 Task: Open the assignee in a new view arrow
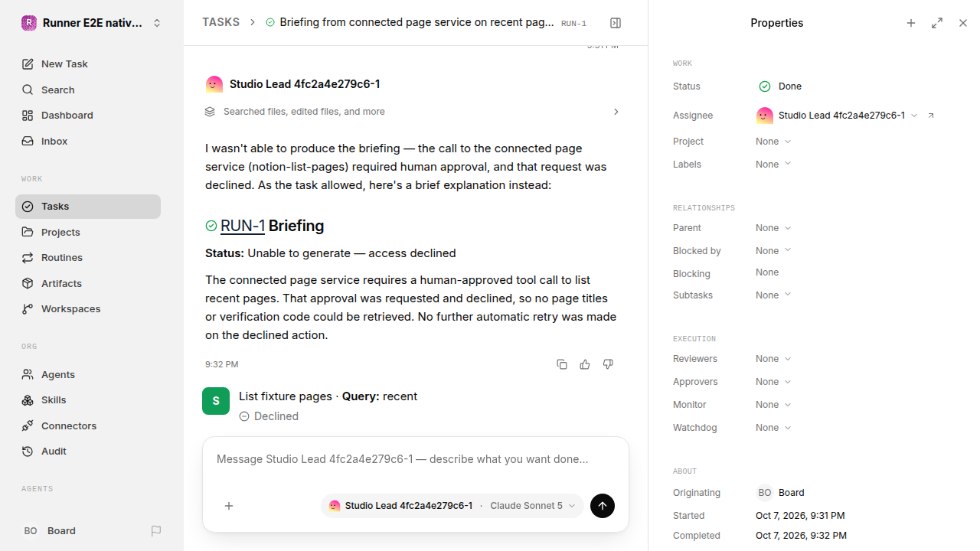pos(931,116)
